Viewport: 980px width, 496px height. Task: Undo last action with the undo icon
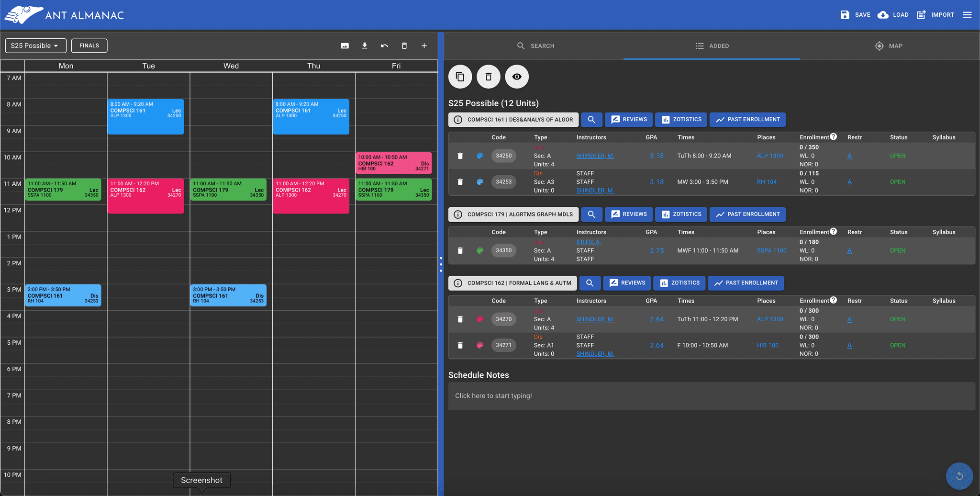click(384, 46)
